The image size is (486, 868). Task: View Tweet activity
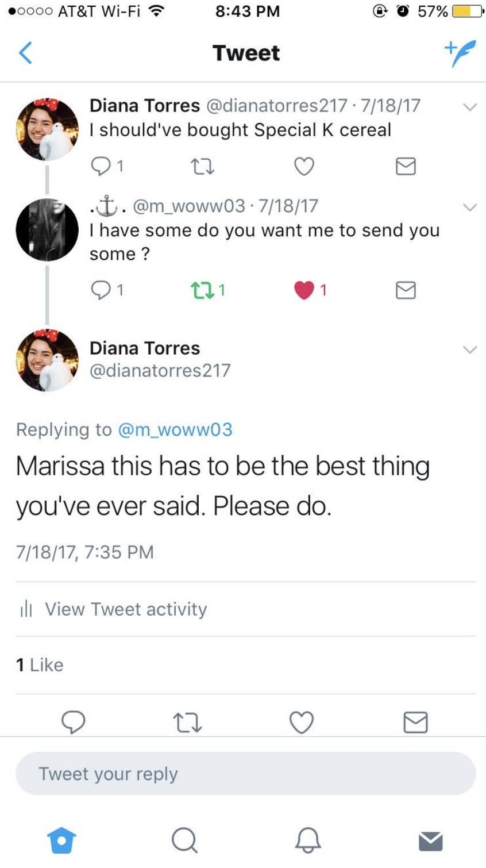125,609
